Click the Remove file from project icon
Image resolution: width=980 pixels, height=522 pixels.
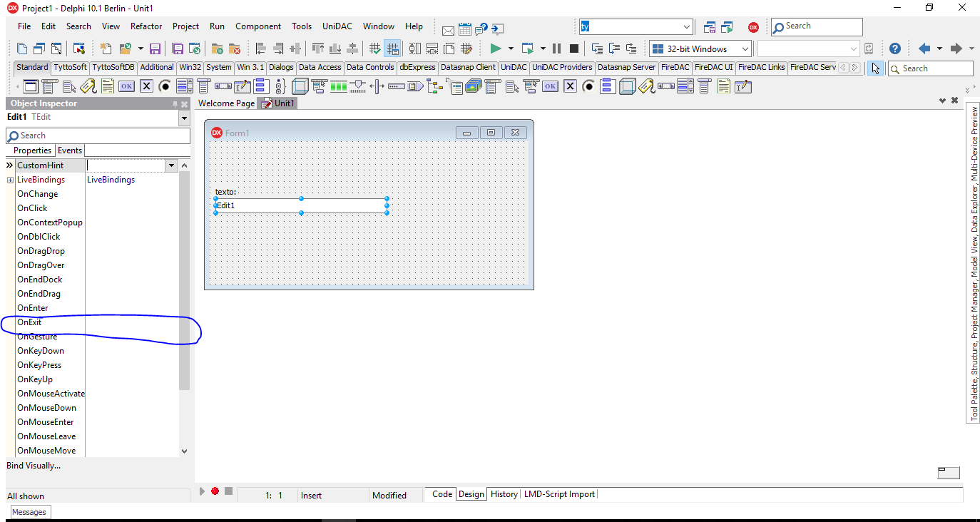[234, 48]
